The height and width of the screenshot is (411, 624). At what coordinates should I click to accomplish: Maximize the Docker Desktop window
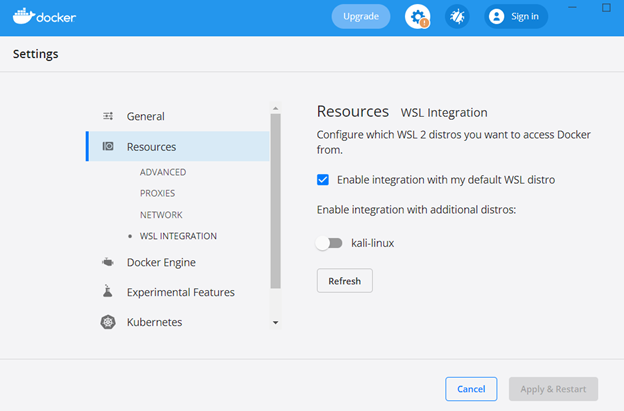point(606,8)
